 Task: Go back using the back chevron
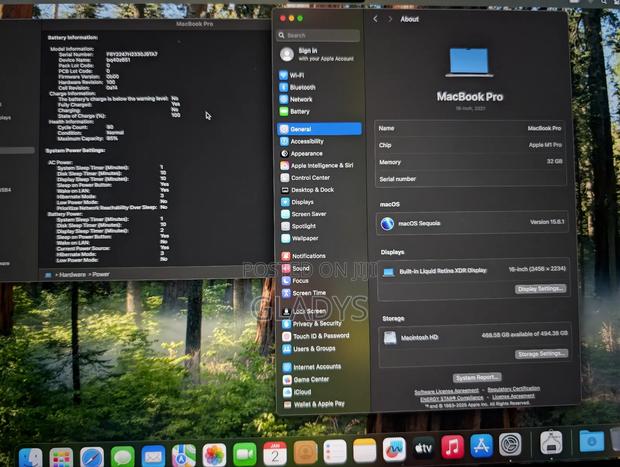click(375, 19)
